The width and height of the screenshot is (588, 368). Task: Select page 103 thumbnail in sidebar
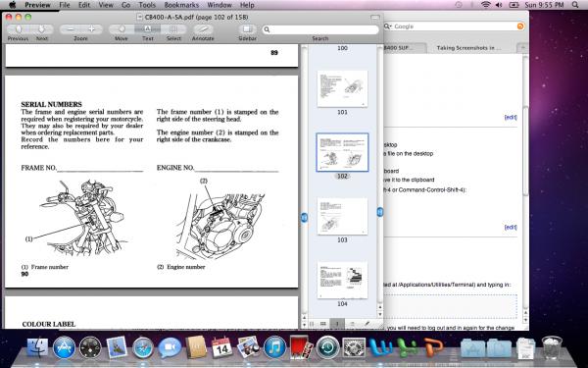tap(342, 217)
